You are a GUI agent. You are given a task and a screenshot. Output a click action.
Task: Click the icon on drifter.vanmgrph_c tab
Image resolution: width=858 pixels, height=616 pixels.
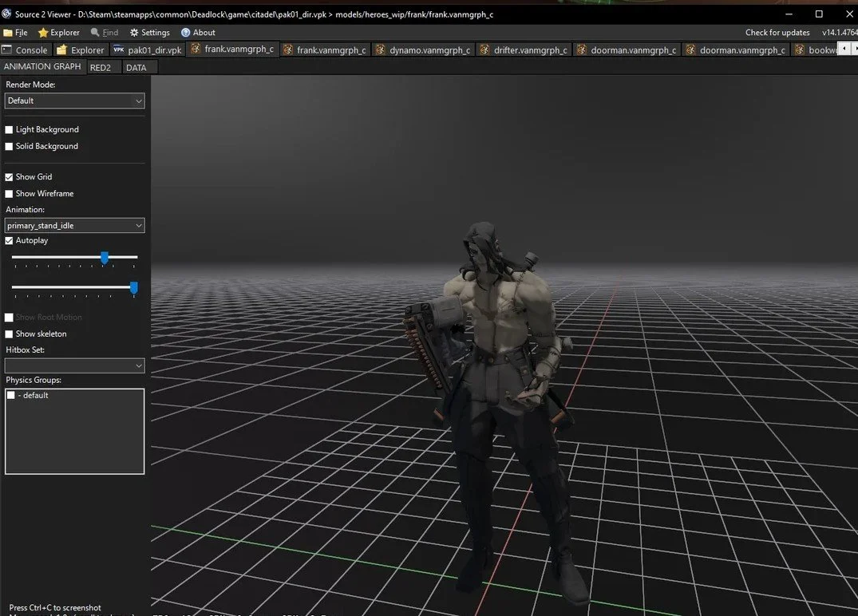point(484,49)
